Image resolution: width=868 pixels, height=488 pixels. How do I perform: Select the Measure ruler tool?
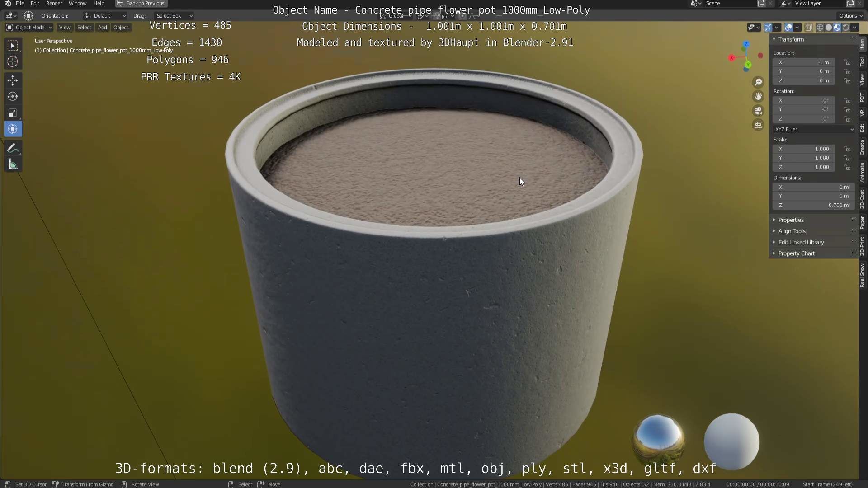pyautogui.click(x=13, y=165)
